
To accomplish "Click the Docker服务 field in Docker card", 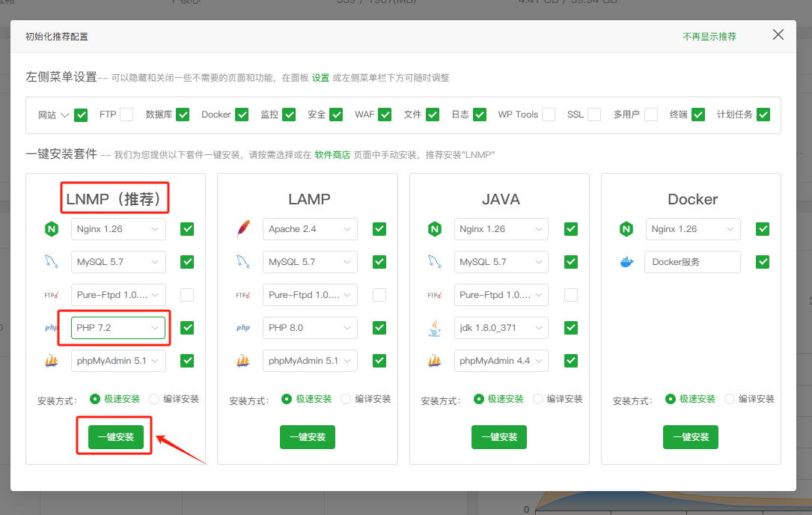I will (693, 262).
